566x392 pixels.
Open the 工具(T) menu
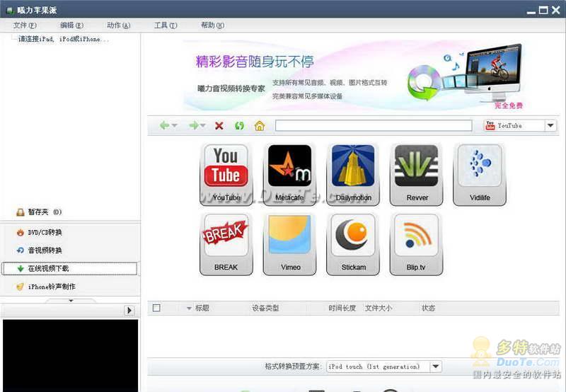[x=166, y=25]
